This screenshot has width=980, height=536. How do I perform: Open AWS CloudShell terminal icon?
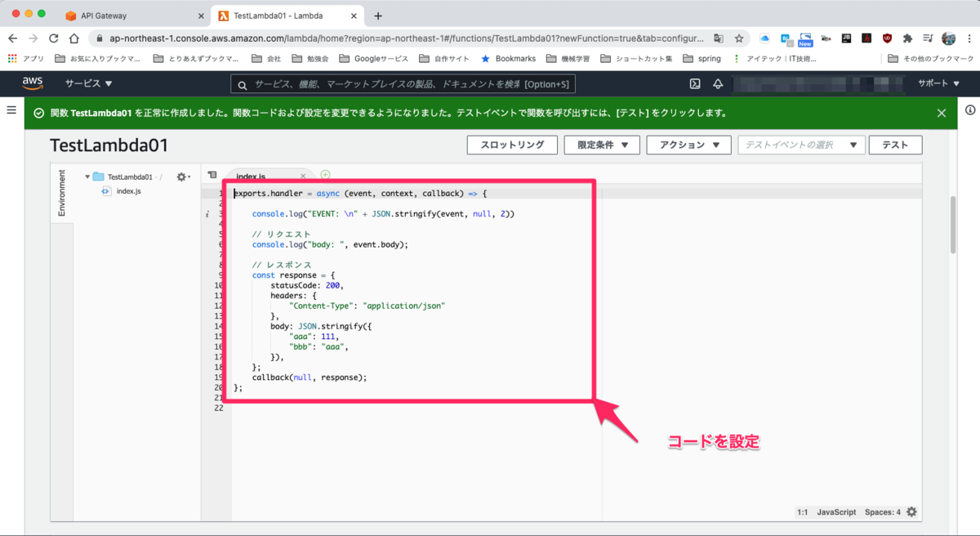(695, 83)
